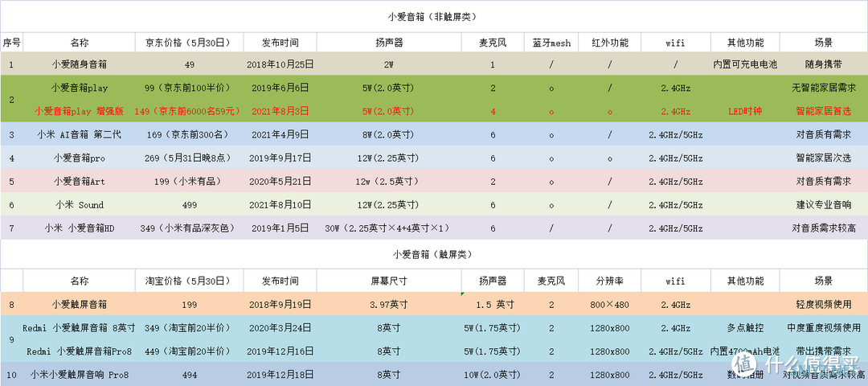Click the '蓝牙mesh' column header
Screen dimensions: 868x386
click(x=551, y=43)
